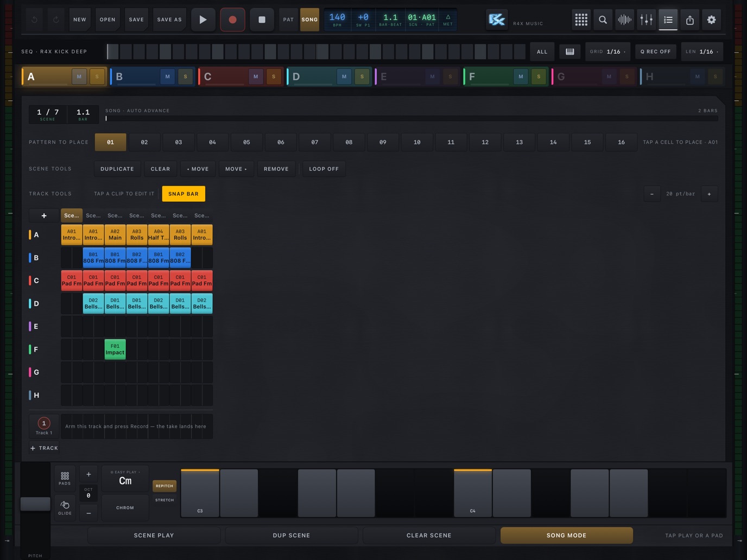Image resolution: width=747 pixels, height=560 pixels.
Task: Enable REPITCH mode
Action: click(x=164, y=486)
